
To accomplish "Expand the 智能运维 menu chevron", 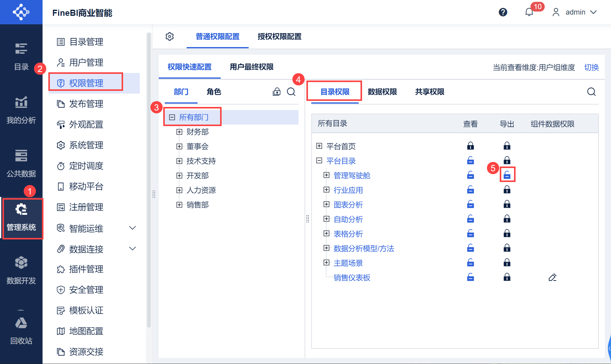I will 133,228.
